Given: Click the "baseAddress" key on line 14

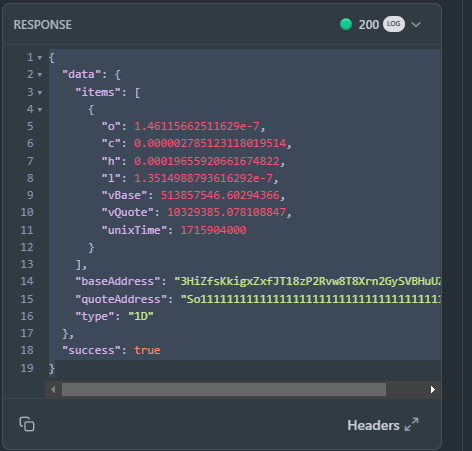Looking at the screenshot, I should point(118,281).
